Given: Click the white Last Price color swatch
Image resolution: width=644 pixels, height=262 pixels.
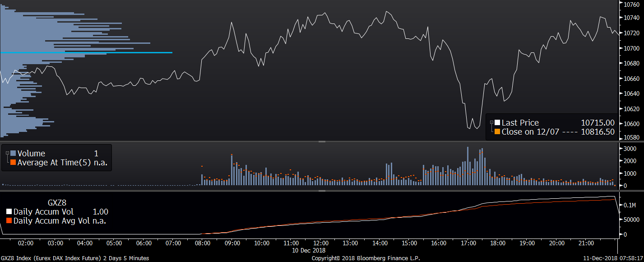Looking at the screenshot, I should tap(497, 122).
